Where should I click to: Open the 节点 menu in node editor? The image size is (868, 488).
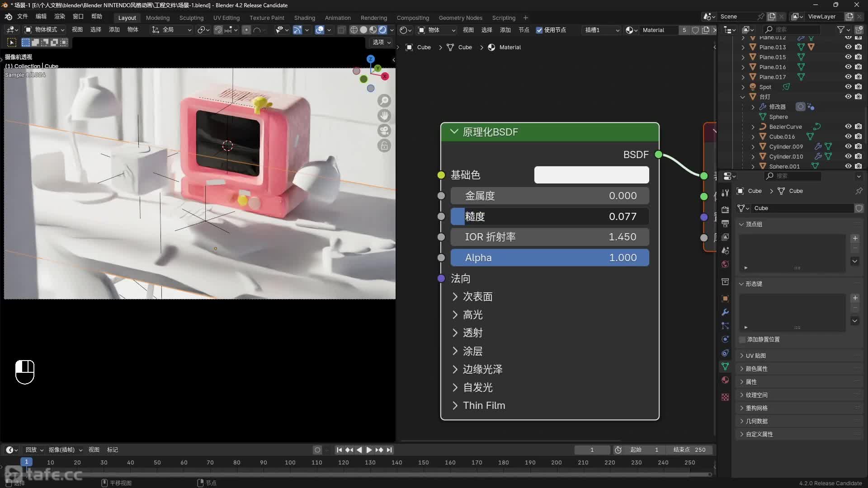click(x=524, y=30)
